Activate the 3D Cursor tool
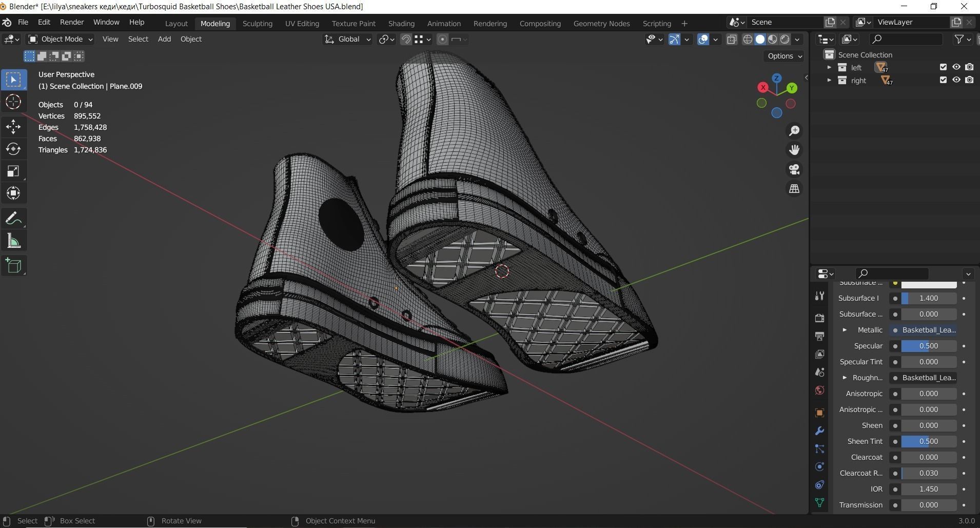The image size is (980, 528). pos(13,102)
